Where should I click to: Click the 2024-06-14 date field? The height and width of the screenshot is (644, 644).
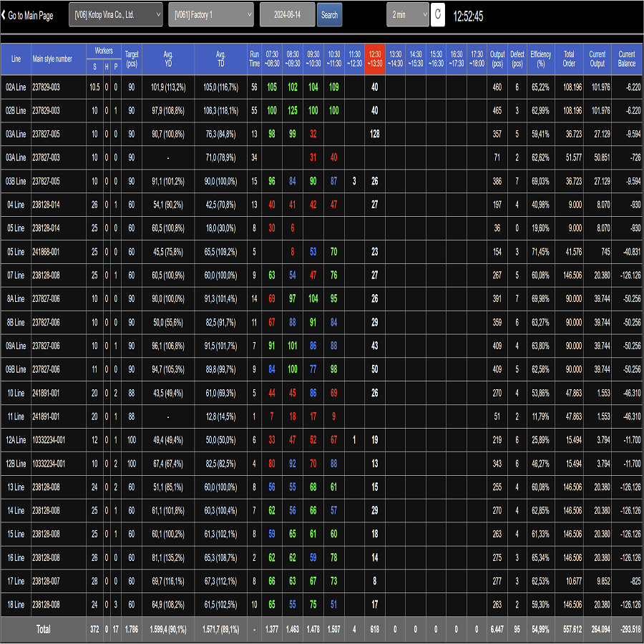click(x=287, y=15)
